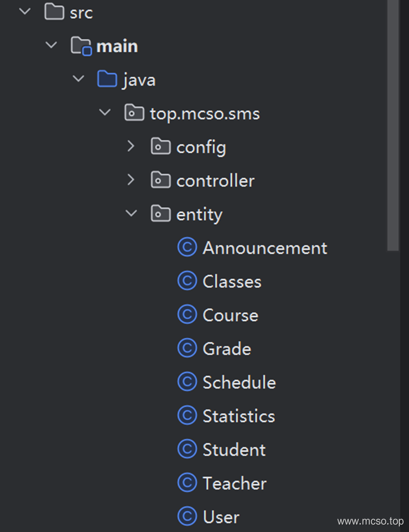Select the User class file
The image size is (409, 532).
[x=209, y=516]
